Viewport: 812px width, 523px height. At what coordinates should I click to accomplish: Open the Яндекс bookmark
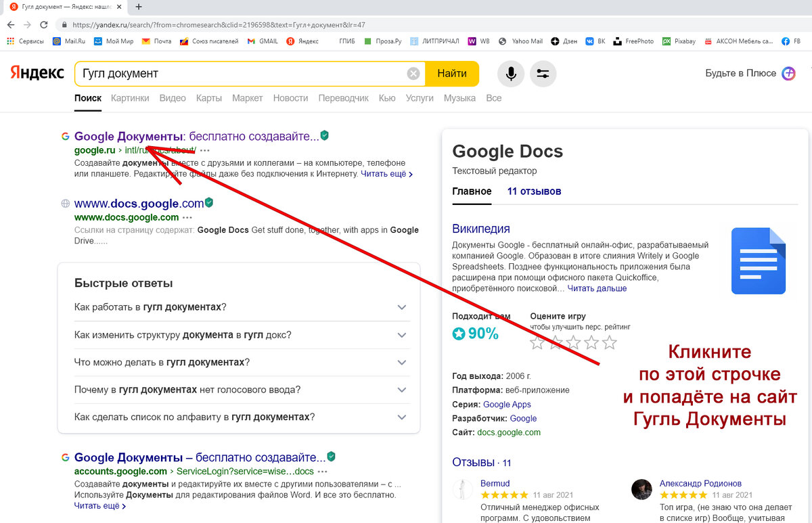302,41
